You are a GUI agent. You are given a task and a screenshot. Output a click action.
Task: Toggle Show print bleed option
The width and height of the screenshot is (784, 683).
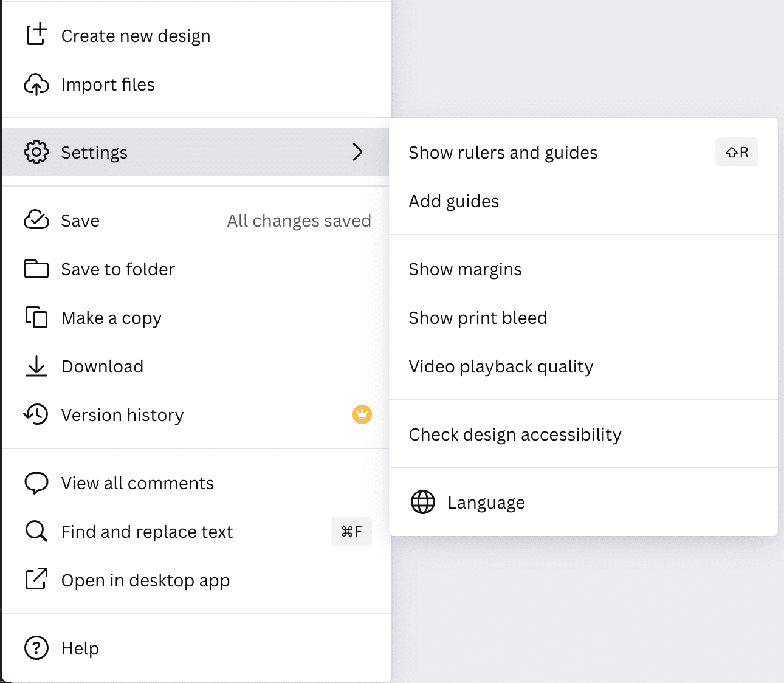click(478, 318)
